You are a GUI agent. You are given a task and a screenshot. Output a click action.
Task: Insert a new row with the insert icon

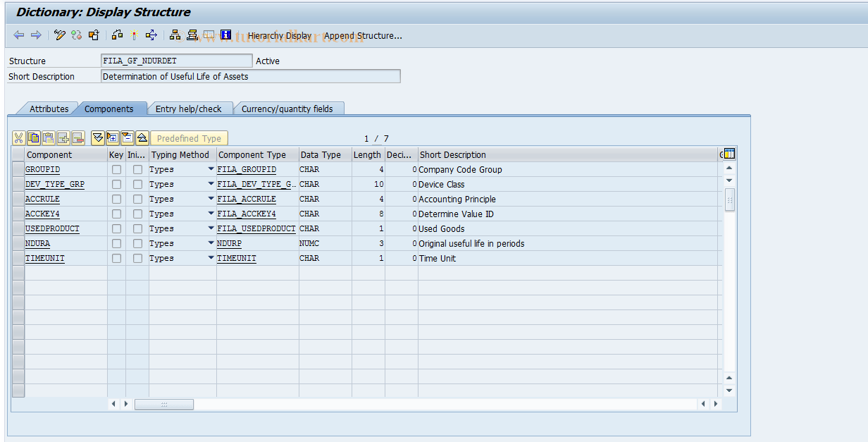(x=63, y=137)
